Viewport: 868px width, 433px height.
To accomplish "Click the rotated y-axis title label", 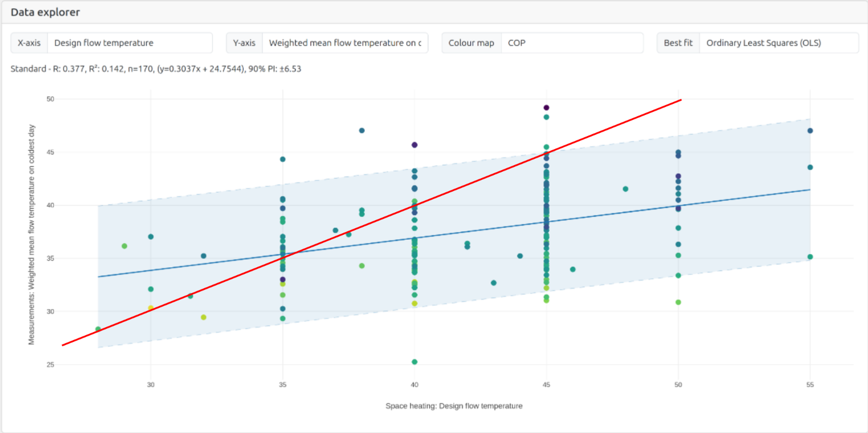I will [x=31, y=234].
